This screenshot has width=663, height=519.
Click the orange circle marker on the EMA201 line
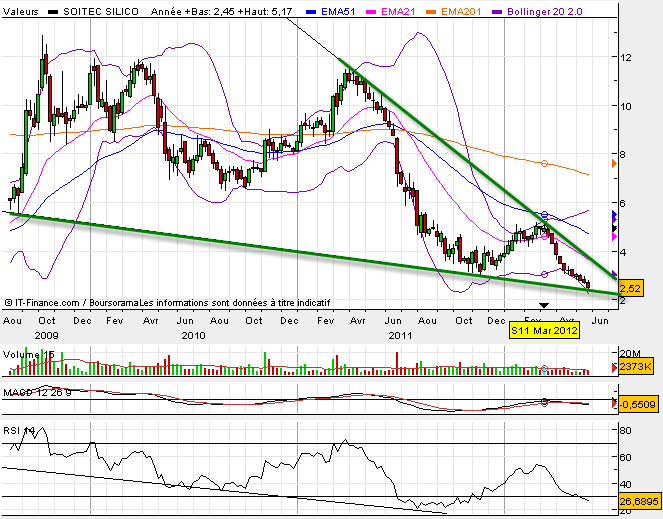pyautogui.click(x=544, y=163)
